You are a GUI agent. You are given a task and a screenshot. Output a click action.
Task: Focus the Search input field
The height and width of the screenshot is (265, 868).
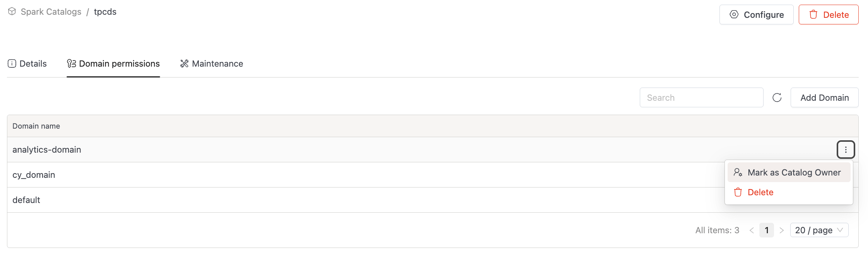click(701, 98)
